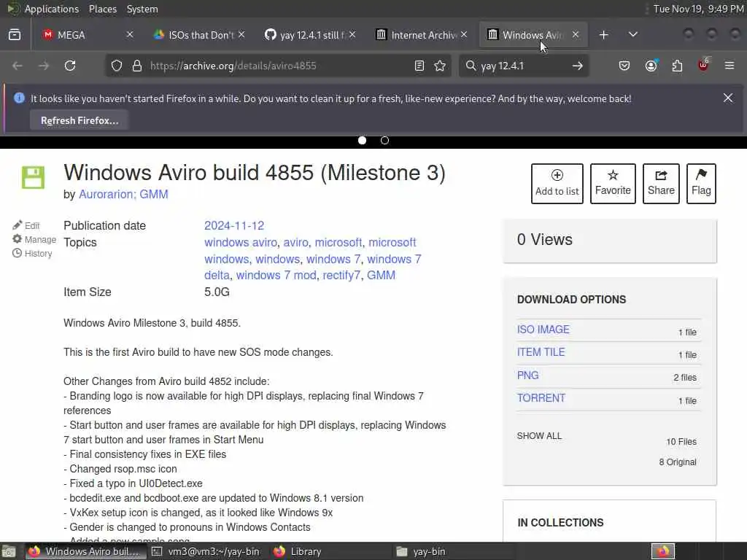Viewport: 747px width, 560px height.
Task: Open the 'rectify7' topic link
Action: tap(341, 275)
